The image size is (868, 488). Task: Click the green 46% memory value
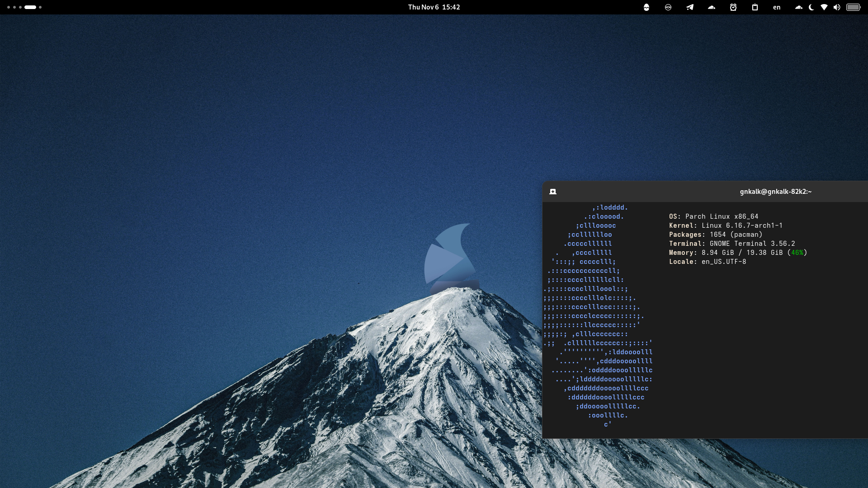pyautogui.click(x=797, y=253)
